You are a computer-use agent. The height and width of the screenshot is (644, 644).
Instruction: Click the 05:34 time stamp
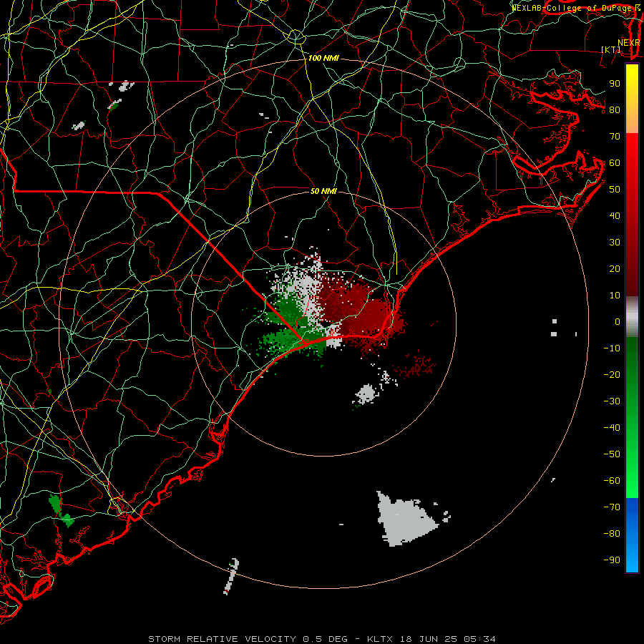(479, 639)
